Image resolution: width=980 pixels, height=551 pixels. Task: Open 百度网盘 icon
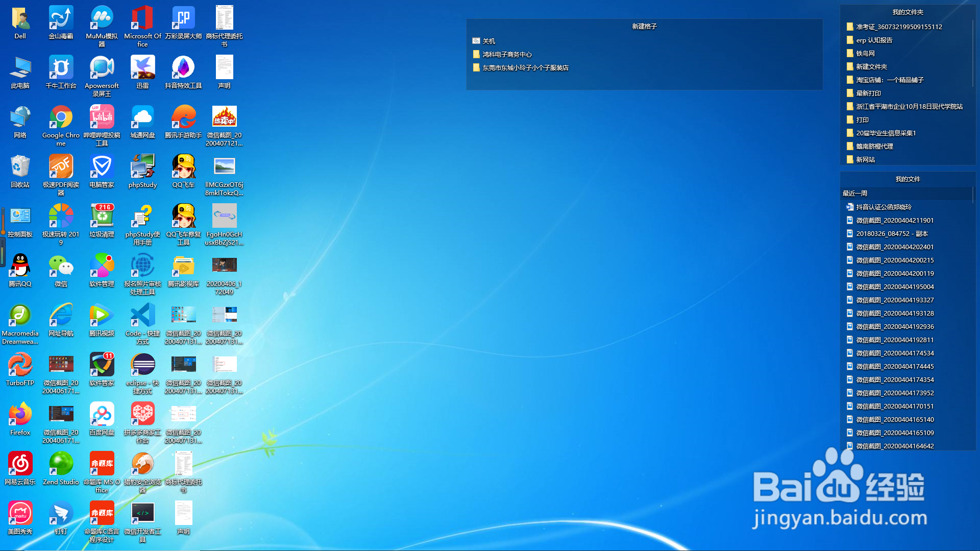pos(102,415)
